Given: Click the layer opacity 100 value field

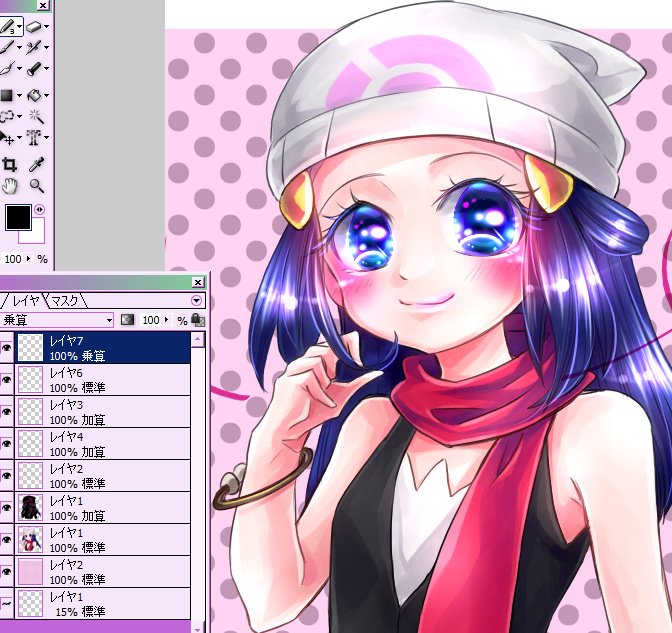Looking at the screenshot, I should [x=151, y=320].
